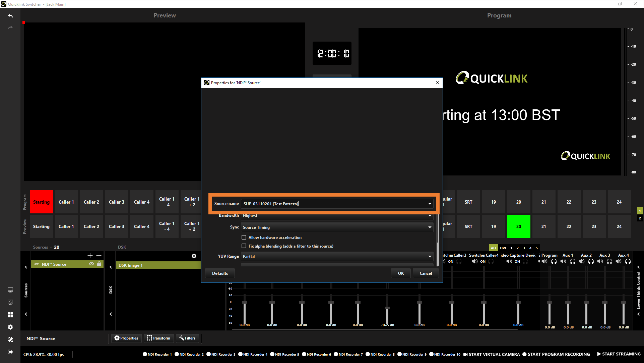644x363 pixels.
Task: Open the monitor output icon in the sidebar
Action: pyautogui.click(x=10, y=290)
